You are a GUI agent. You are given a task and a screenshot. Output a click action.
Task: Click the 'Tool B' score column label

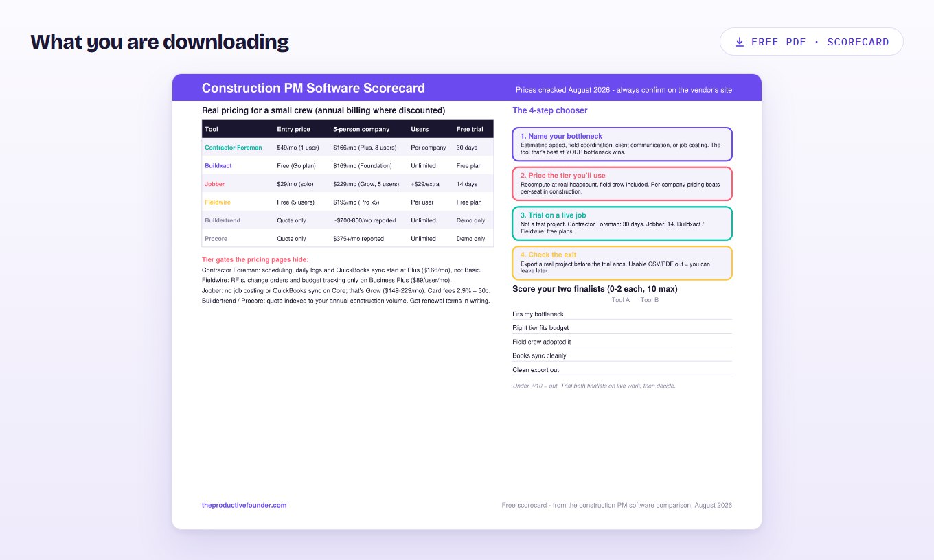pyautogui.click(x=650, y=300)
